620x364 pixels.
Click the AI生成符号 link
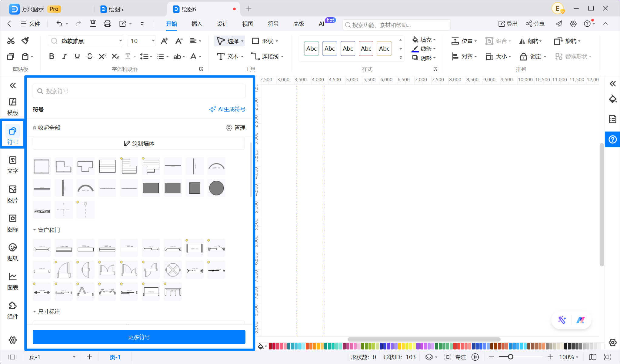pyautogui.click(x=227, y=109)
